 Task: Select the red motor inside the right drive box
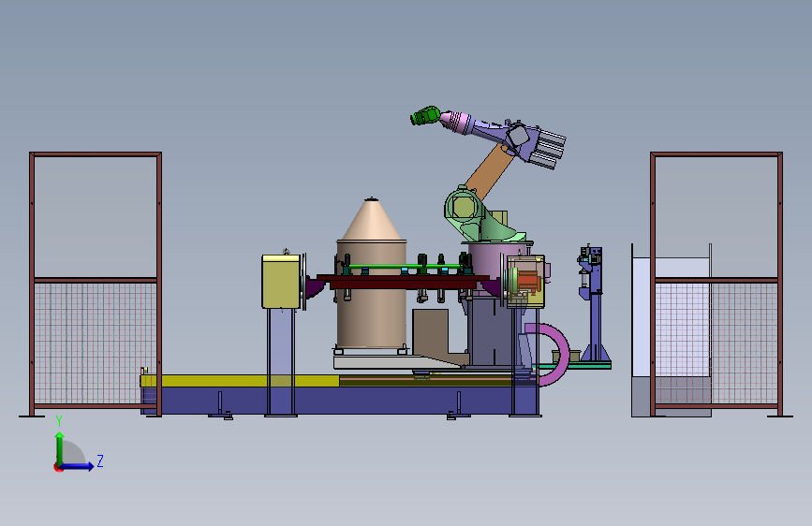(x=528, y=281)
